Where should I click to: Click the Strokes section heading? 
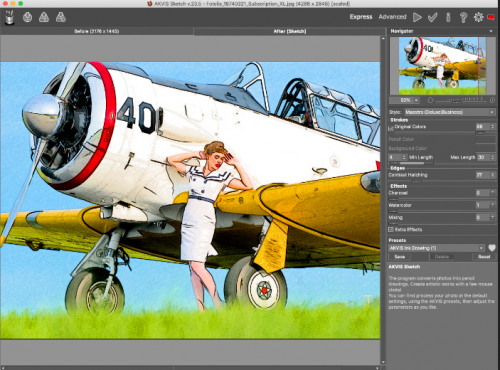[x=399, y=120]
